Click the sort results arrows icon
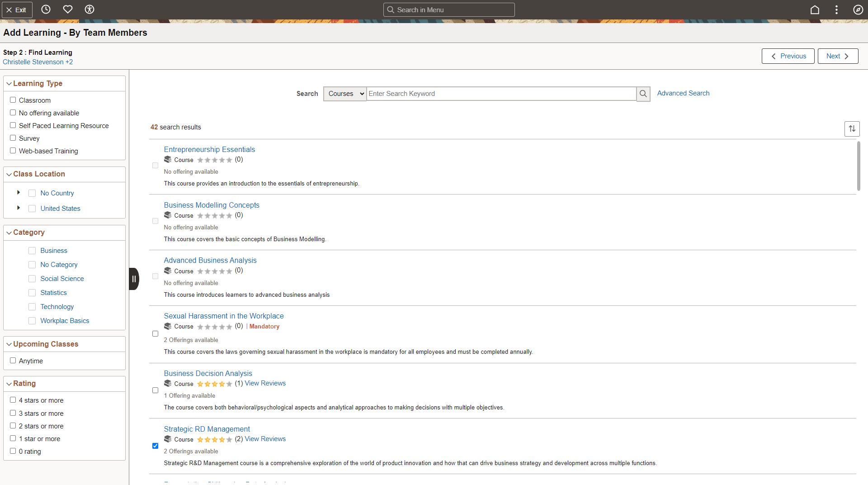 coord(852,128)
